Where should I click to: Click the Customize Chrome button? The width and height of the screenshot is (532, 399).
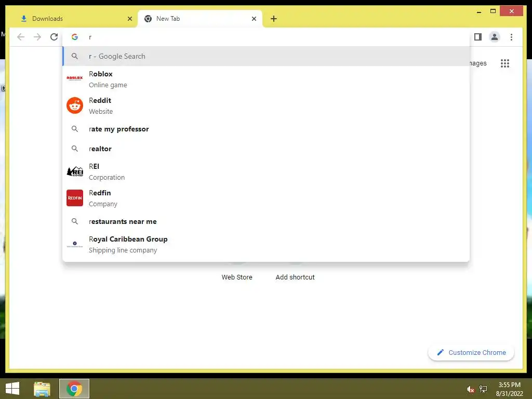471,353
